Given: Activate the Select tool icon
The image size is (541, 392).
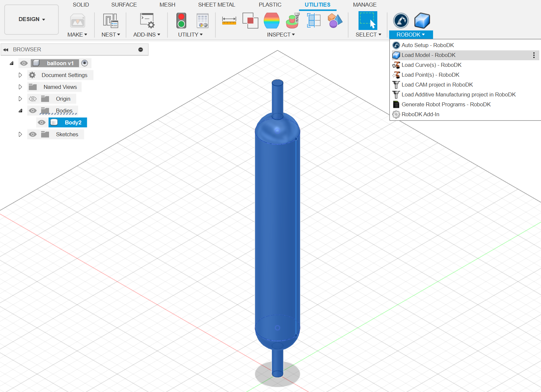Looking at the screenshot, I should click(x=368, y=21).
